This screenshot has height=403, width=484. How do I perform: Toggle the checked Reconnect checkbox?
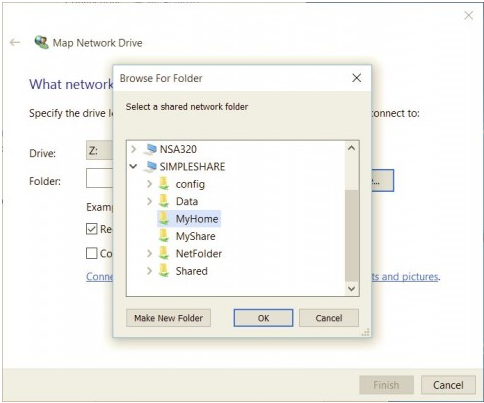pyautogui.click(x=91, y=229)
